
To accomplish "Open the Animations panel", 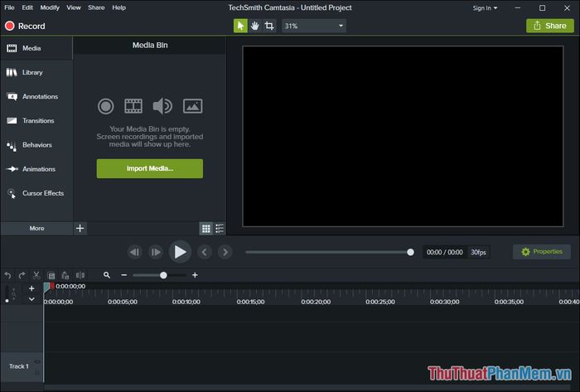I will tap(36, 169).
